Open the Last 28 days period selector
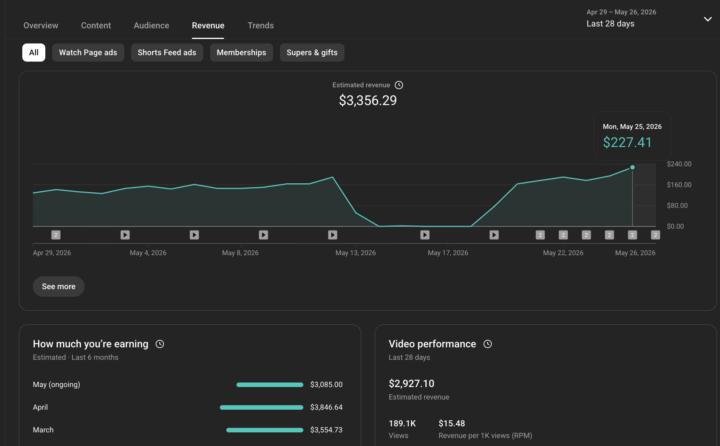This screenshot has height=446, width=720. pos(610,23)
